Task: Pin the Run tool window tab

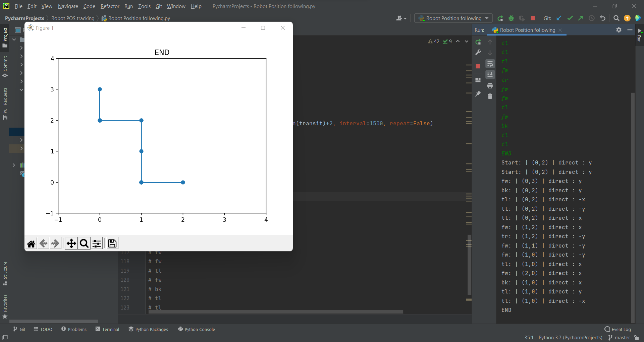Action: (x=478, y=94)
